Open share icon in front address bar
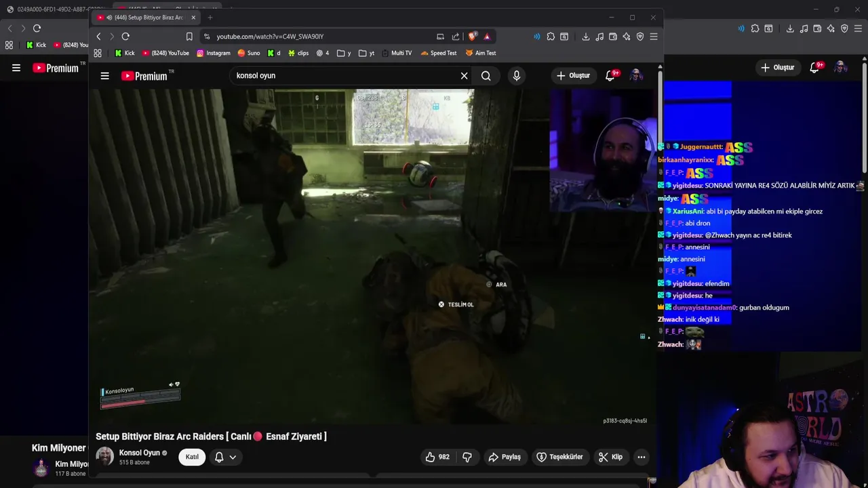The width and height of the screenshot is (868, 488). point(456,37)
